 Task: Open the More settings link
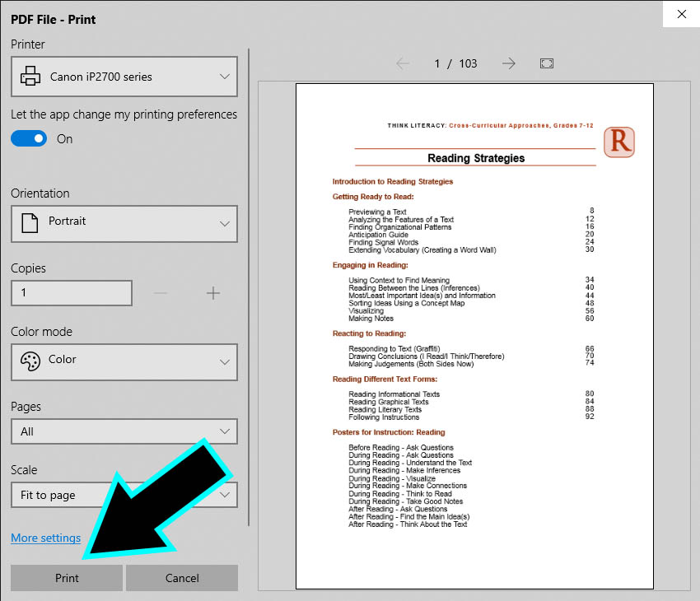click(x=46, y=538)
